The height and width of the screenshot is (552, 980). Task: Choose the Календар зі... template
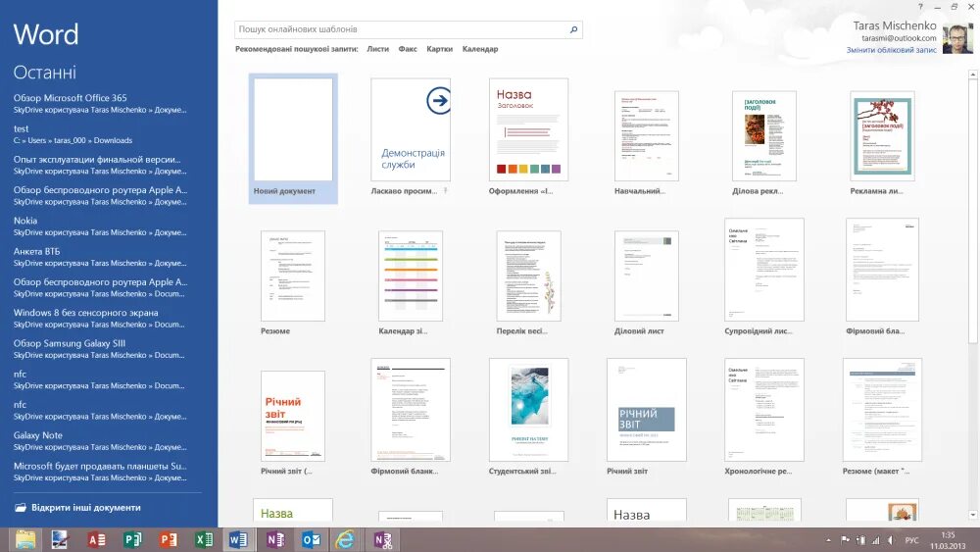pos(411,276)
